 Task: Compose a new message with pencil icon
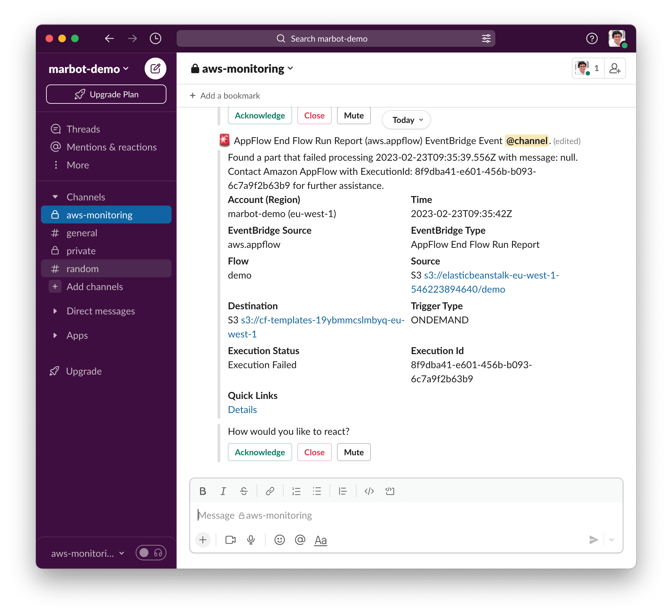pyautogui.click(x=155, y=69)
